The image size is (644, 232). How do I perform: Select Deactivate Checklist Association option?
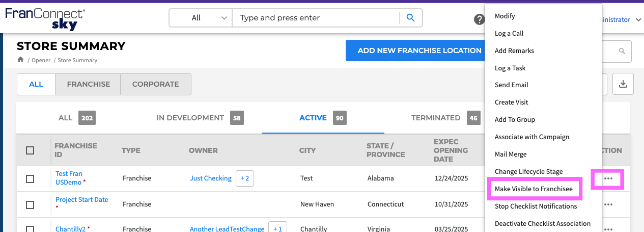[x=543, y=224]
